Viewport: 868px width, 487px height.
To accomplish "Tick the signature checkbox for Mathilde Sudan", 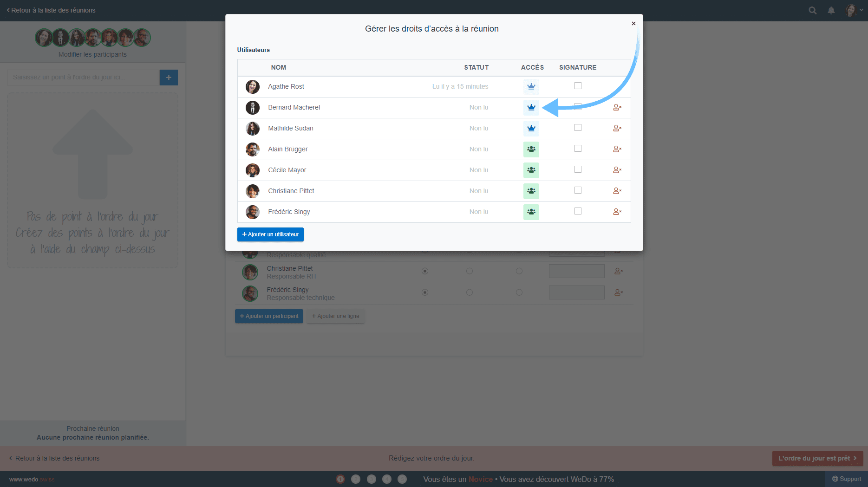I will pos(578,128).
